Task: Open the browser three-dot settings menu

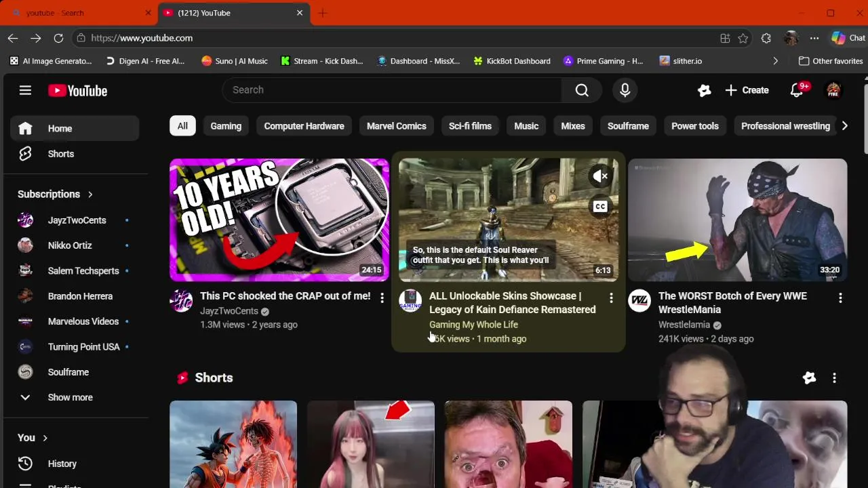Action: [814, 38]
